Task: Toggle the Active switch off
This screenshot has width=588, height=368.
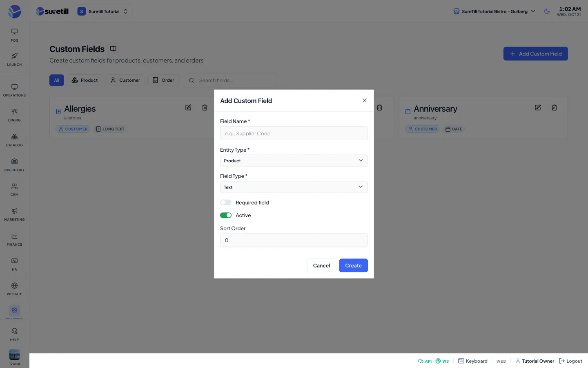Action: (226, 215)
